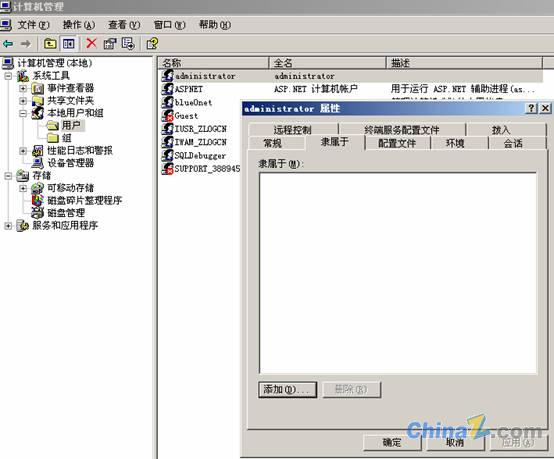Image resolution: width=554 pixels, height=459 pixels.
Task: Expand the 服务和应用程序 tree node
Action: 8,225
